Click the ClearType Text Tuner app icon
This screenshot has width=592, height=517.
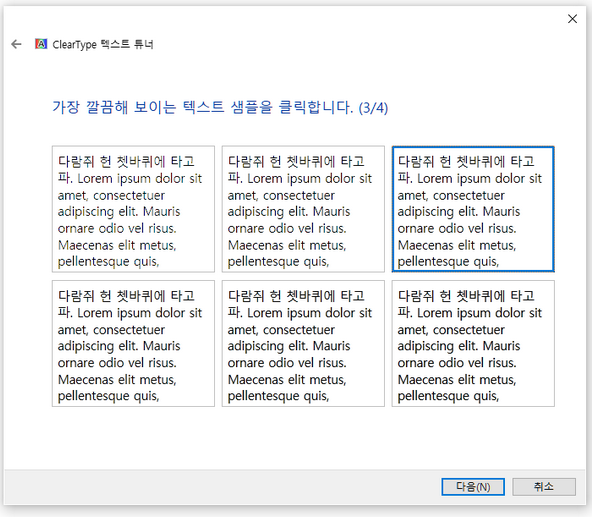41,44
